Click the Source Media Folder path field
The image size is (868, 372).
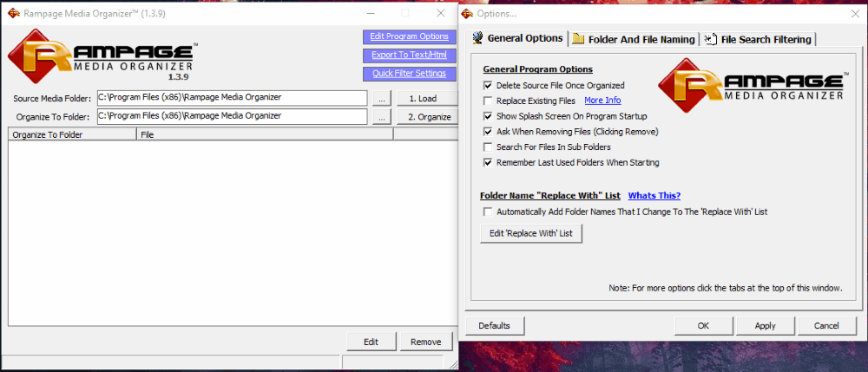pyautogui.click(x=232, y=98)
